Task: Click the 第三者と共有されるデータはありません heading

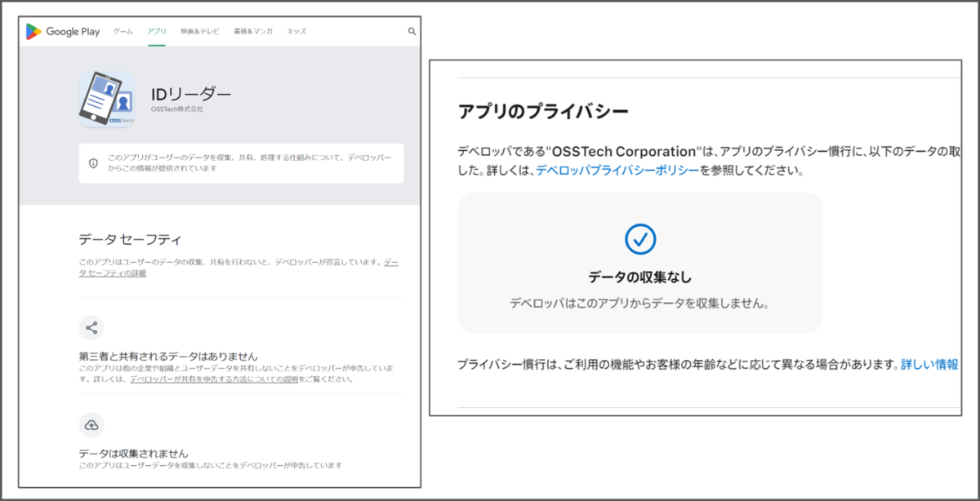Action: coord(168,357)
